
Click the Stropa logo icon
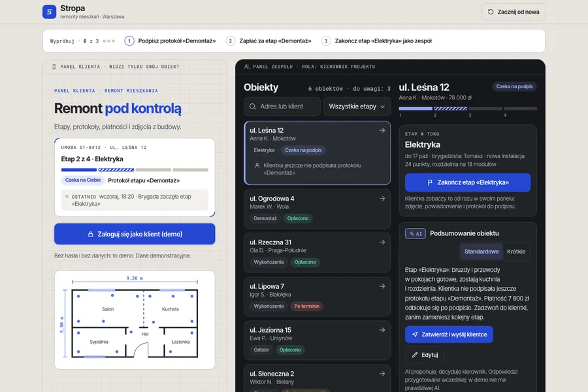pyautogui.click(x=49, y=12)
